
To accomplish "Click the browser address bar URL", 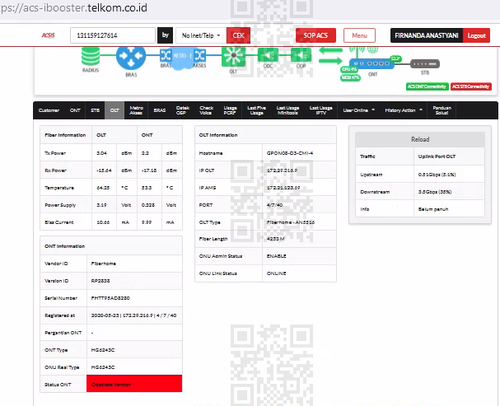I will click(x=74, y=8).
